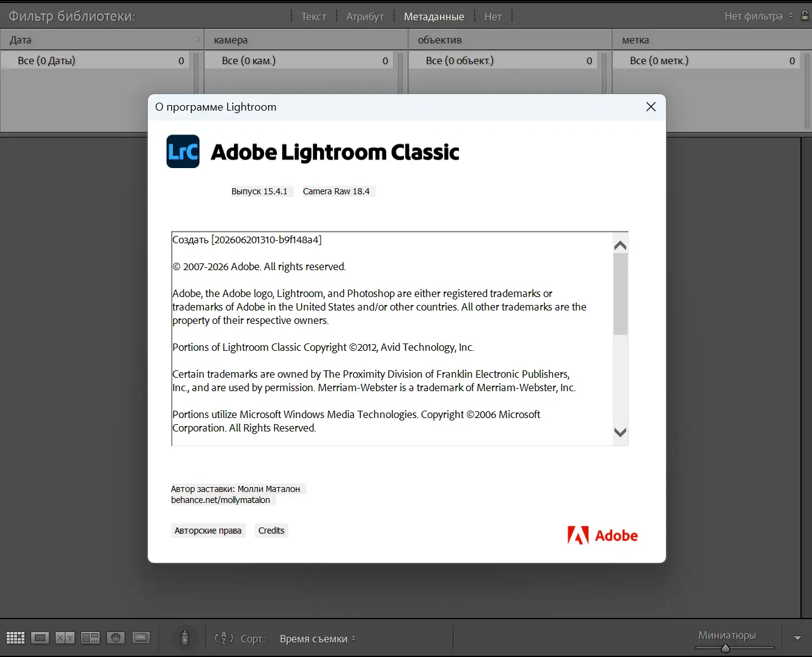Click the © 2007-2026 Adobe copyright line
The height and width of the screenshot is (657, 812).
259,266
